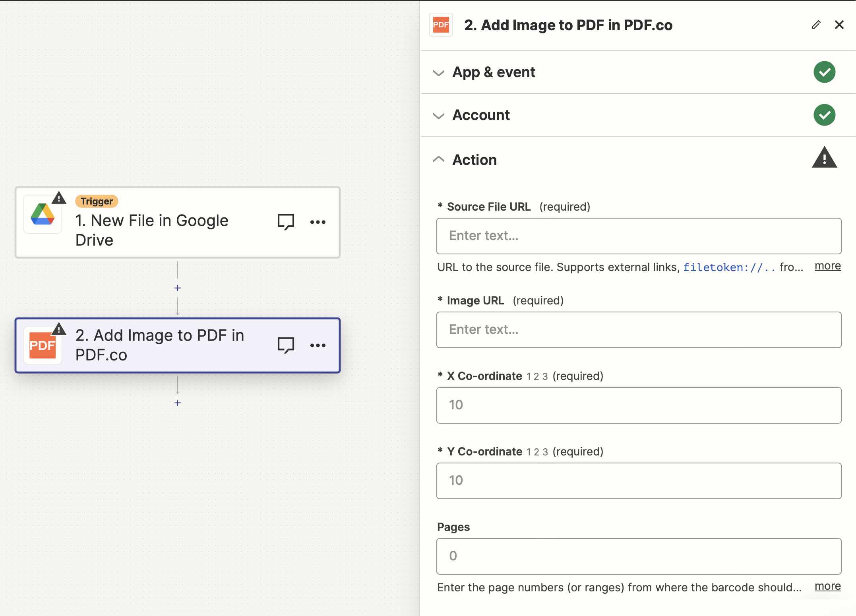Viewport: 856px width, 616px height.
Task: Click the more link under Source File URL
Action: (827, 265)
